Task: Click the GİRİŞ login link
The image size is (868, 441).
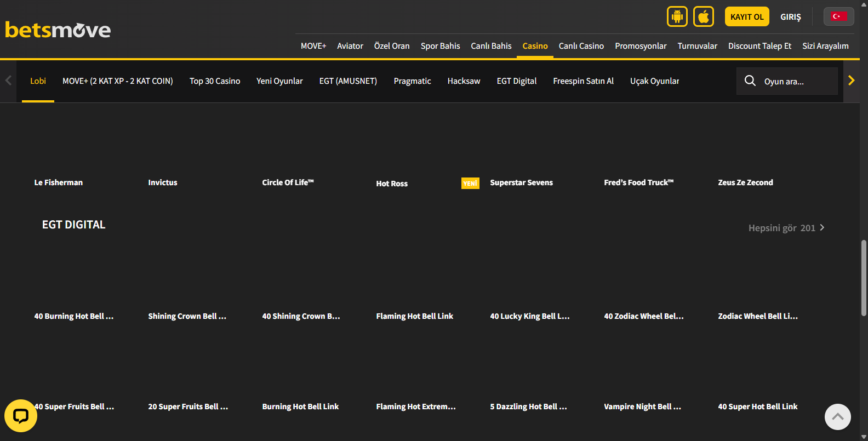Action: [x=790, y=17]
